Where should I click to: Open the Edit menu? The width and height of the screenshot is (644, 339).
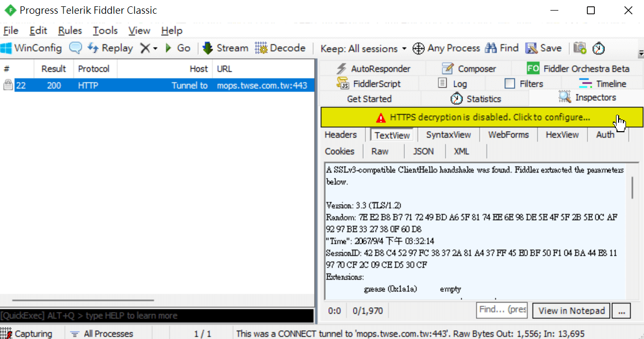pyautogui.click(x=38, y=31)
